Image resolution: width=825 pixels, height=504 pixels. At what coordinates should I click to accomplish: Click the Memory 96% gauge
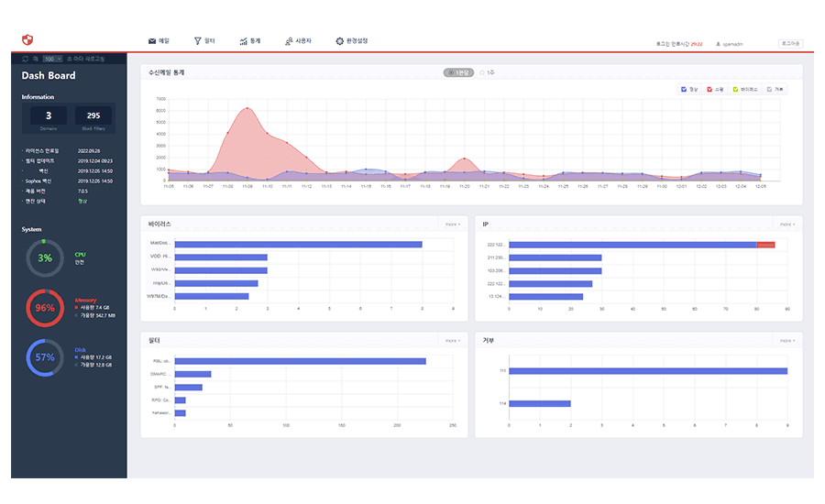(45, 308)
